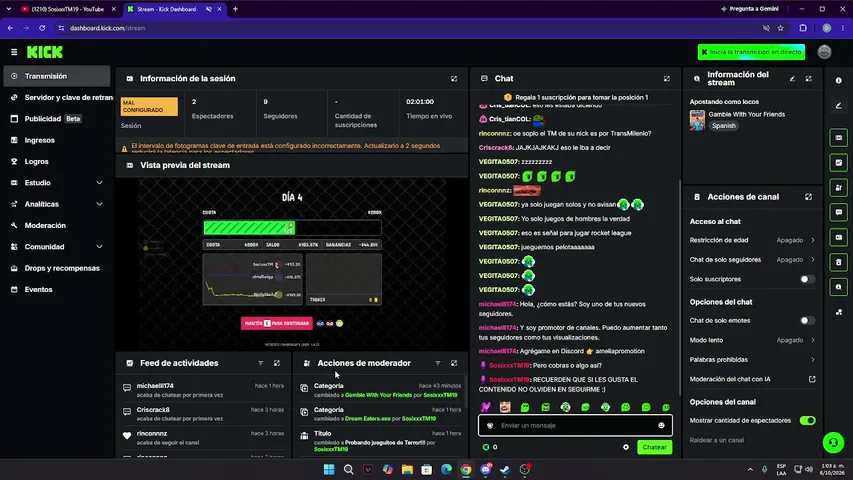This screenshot has height=480, width=853.
Task: Click Inicia la transmisión en directo button
Action: (x=751, y=52)
